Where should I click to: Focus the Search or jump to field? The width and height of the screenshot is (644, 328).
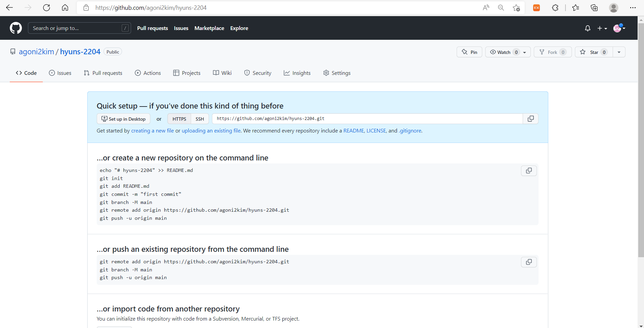coord(80,28)
